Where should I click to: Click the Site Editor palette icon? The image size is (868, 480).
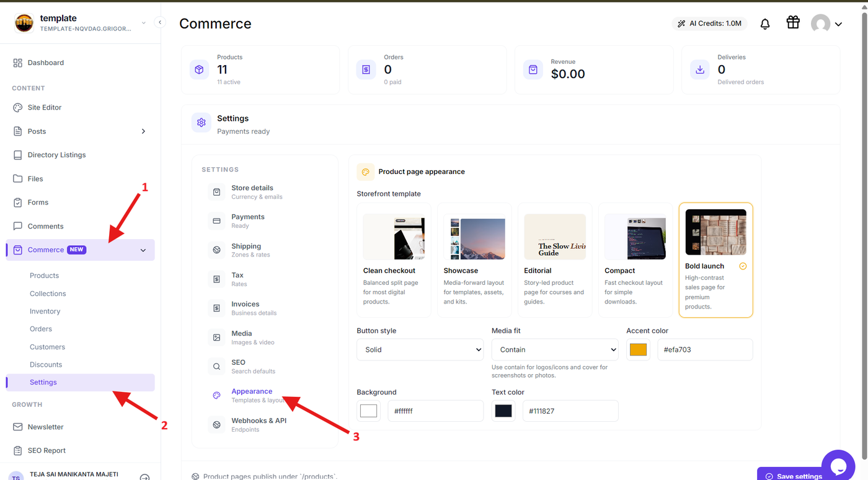(17, 107)
